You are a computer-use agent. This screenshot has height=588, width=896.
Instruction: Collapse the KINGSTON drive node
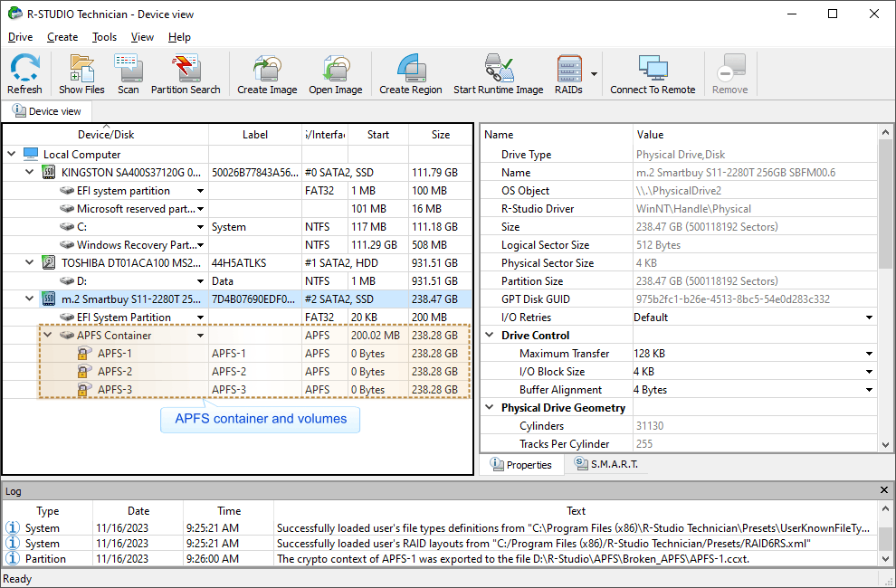[x=30, y=172]
